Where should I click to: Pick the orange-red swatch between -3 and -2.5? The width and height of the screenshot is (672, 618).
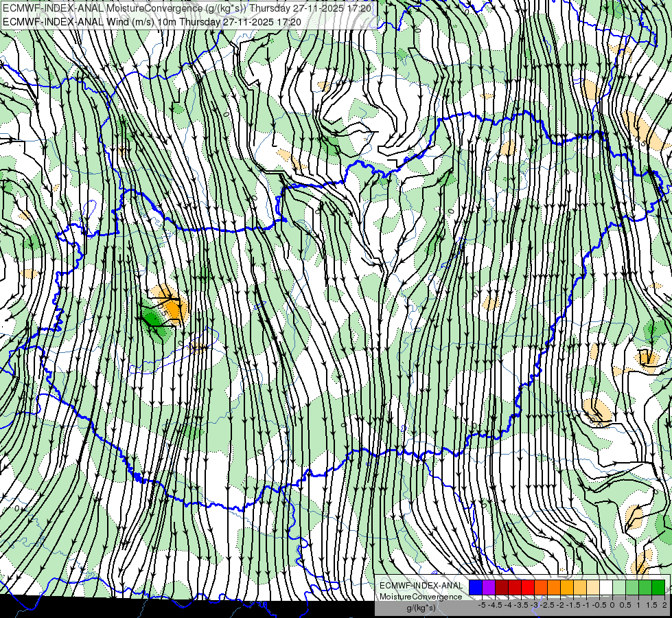[x=541, y=587]
